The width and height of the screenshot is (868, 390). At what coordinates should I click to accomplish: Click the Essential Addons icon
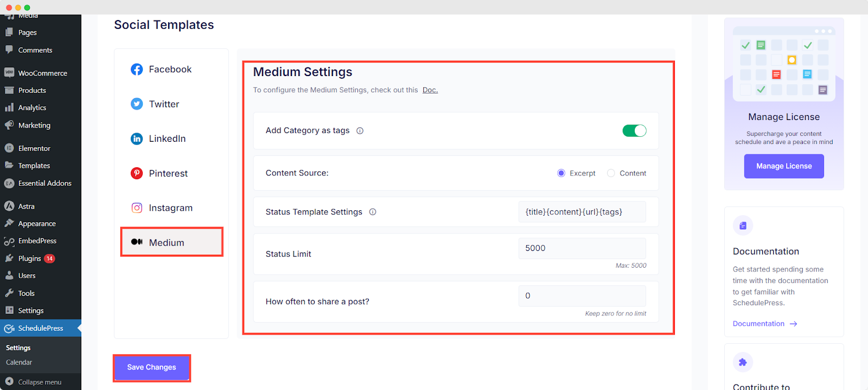[9, 184]
